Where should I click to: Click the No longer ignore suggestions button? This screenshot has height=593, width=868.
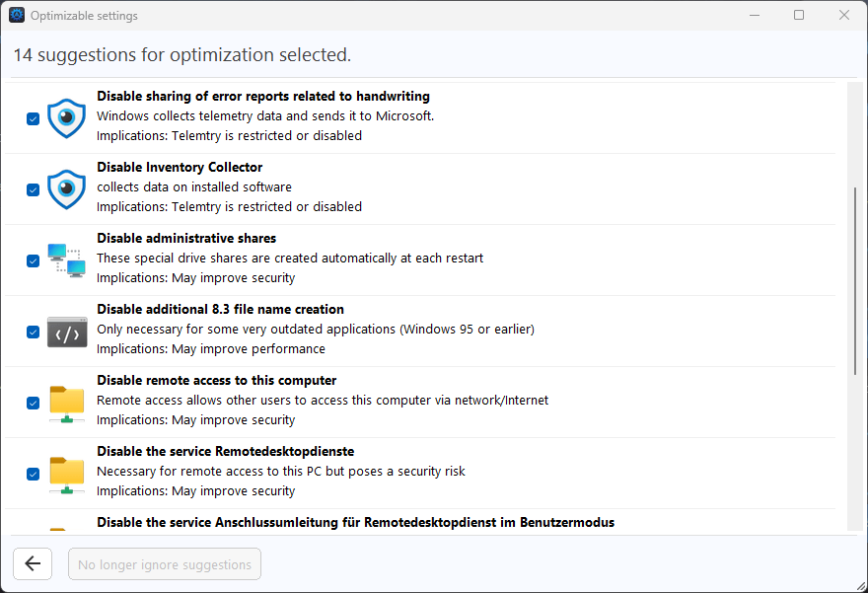coord(165,564)
